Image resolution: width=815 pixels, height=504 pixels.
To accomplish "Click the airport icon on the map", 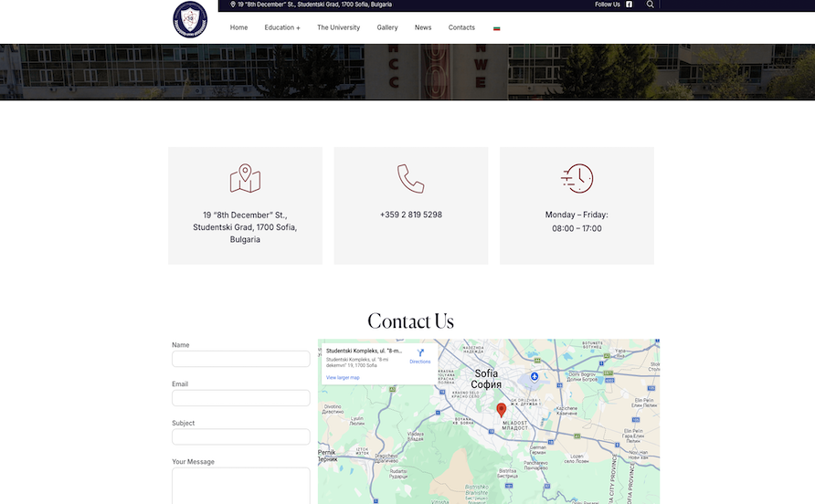I will 535,376.
